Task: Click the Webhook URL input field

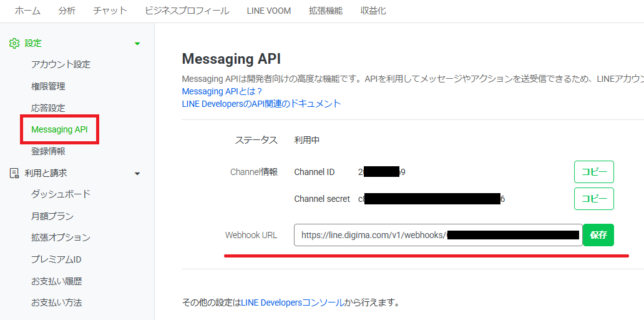Action: click(438, 235)
